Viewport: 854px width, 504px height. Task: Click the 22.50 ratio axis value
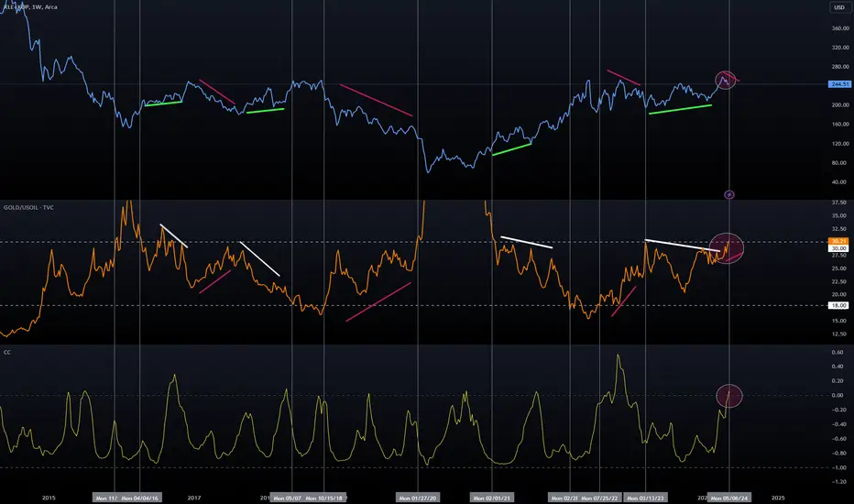point(840,281)
